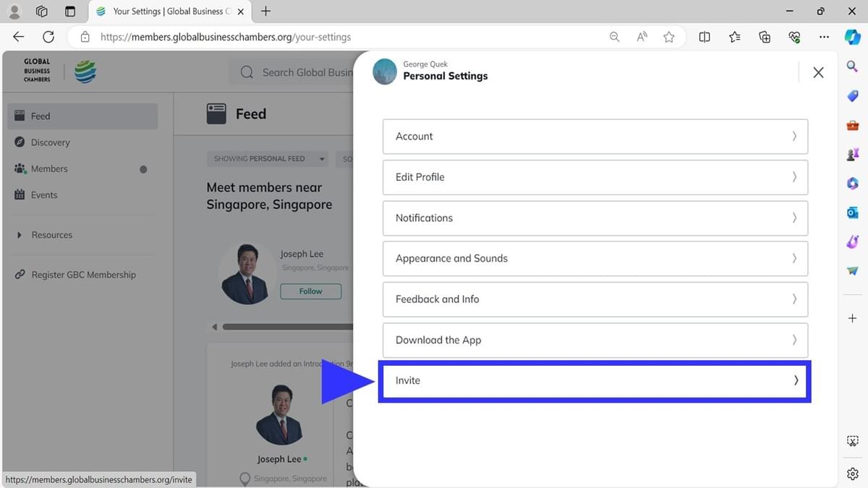Open Account settings

595,137
